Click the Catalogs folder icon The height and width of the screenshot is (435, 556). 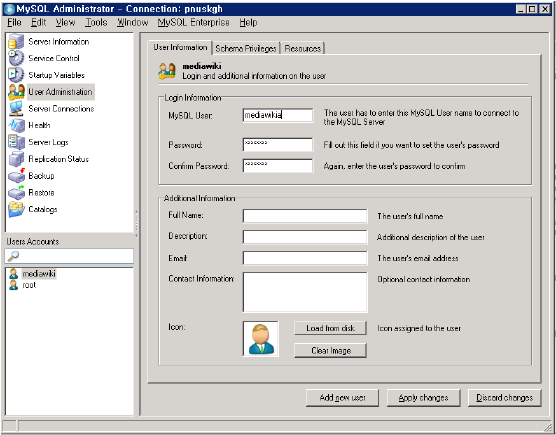tap(16, 209)
